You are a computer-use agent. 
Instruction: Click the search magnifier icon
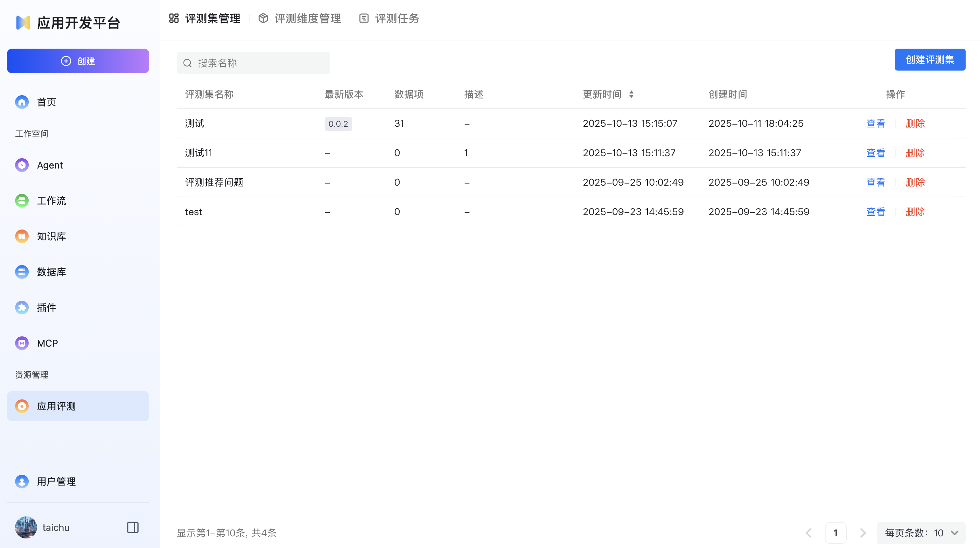[x=187, y=63]
